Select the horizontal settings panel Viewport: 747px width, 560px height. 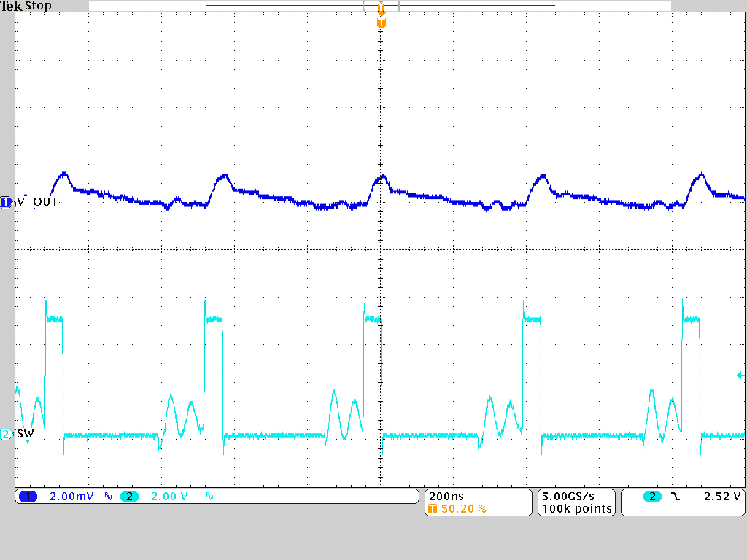click(x=478, y=502)
